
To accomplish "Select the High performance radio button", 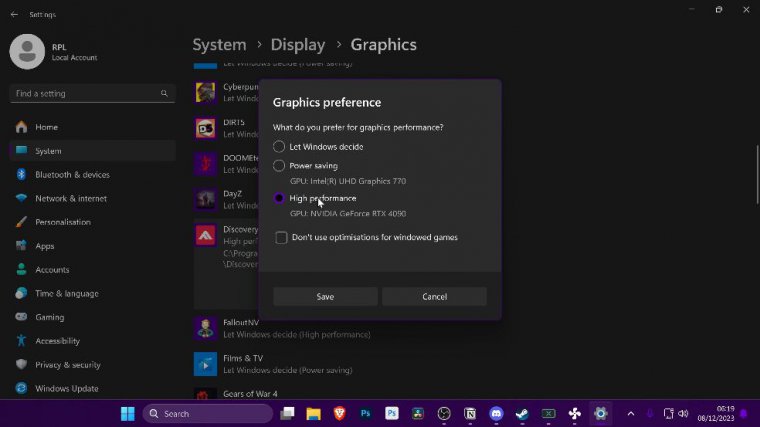I will (279, 198).
